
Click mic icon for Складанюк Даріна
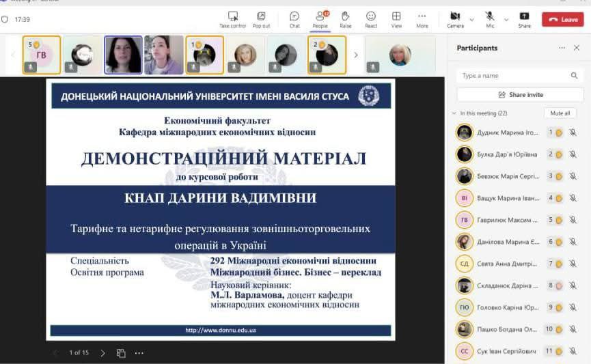(573, 285)
